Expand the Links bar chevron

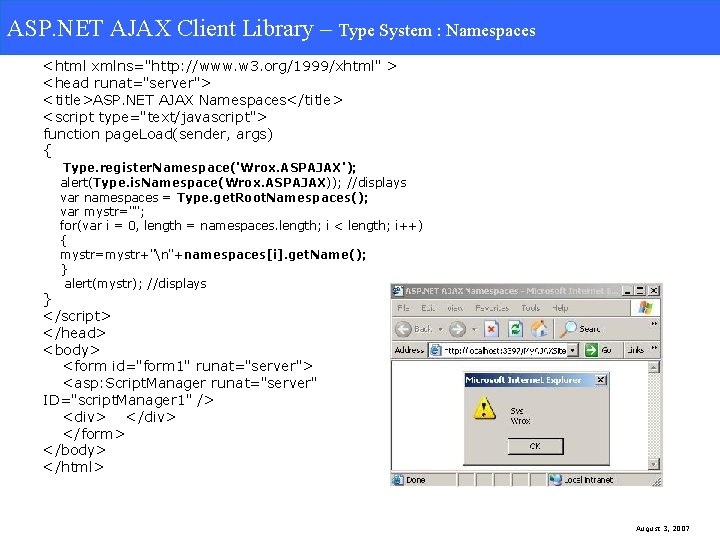pos(654,348)
